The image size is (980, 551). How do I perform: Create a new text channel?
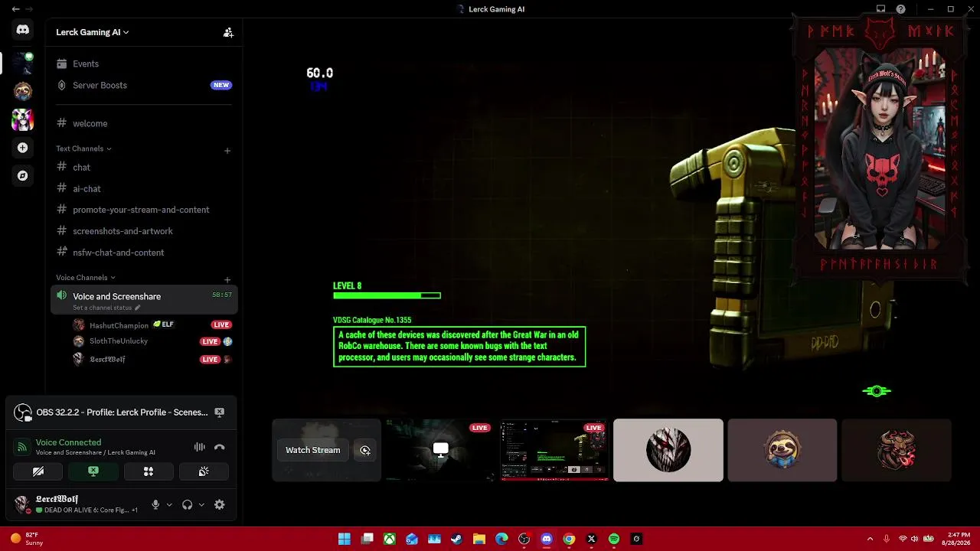tap(227, 151)
